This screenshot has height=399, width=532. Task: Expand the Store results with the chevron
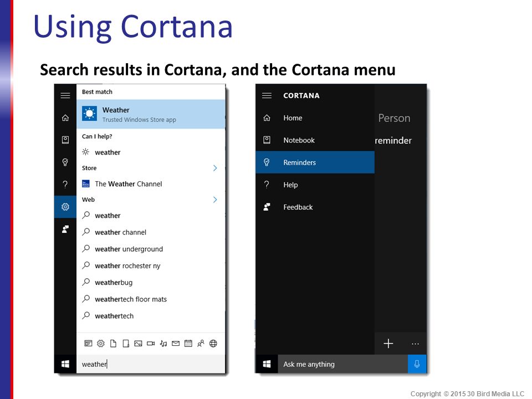[x=215, y=168]
